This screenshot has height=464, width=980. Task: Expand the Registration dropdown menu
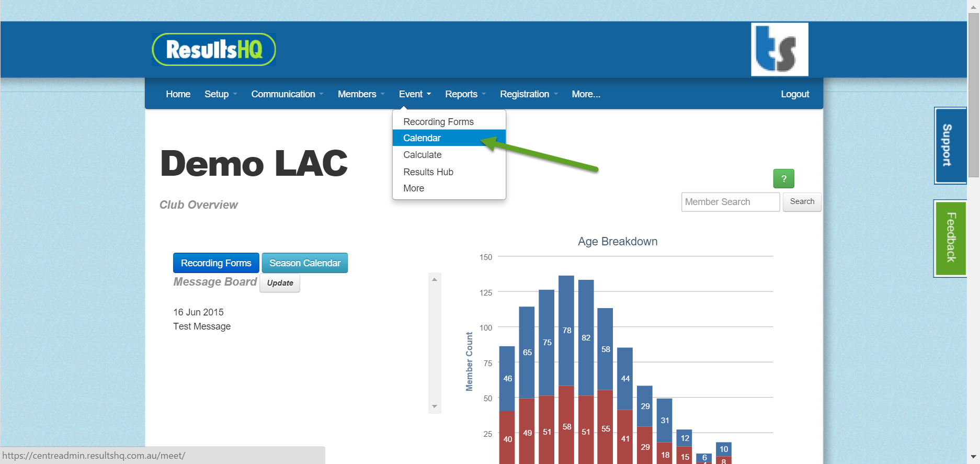pyautogui.click(x=529, y=94)
